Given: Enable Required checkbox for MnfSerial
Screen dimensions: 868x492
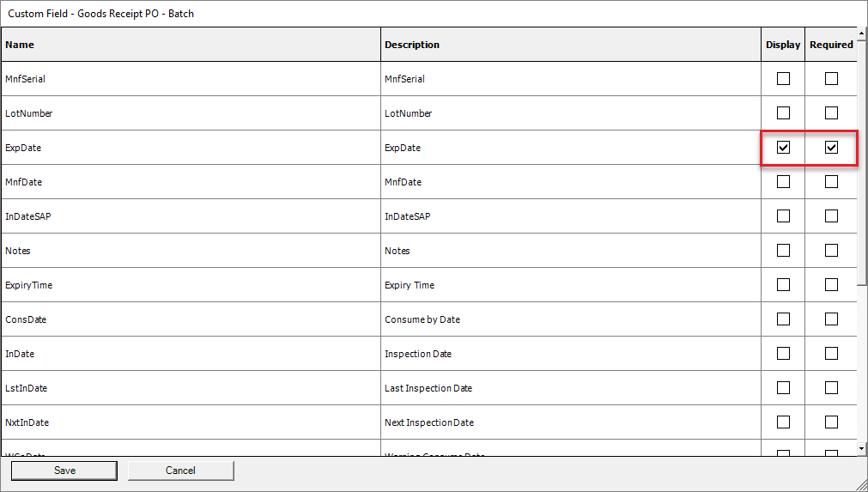Looking at the screenshot, I should [831, 79].
